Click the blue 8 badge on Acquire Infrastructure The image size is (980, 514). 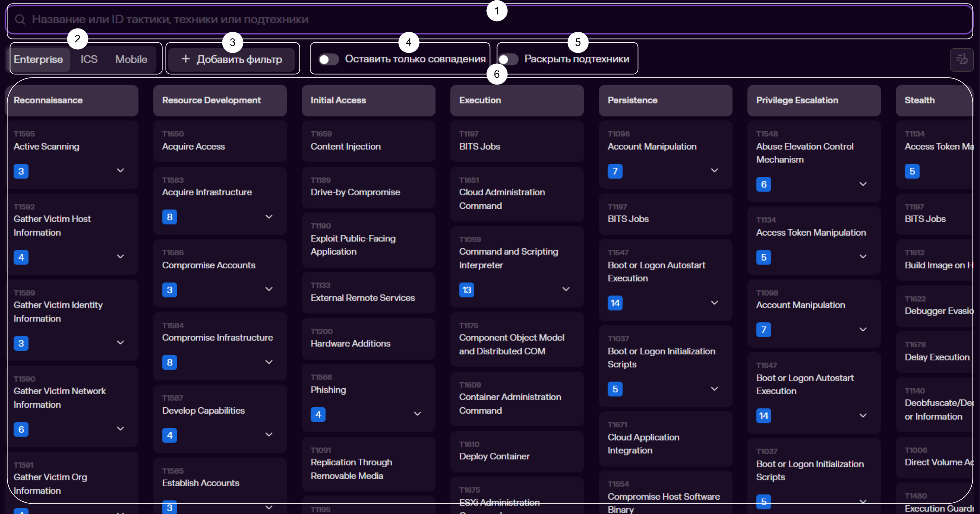[x=170, y=217]
